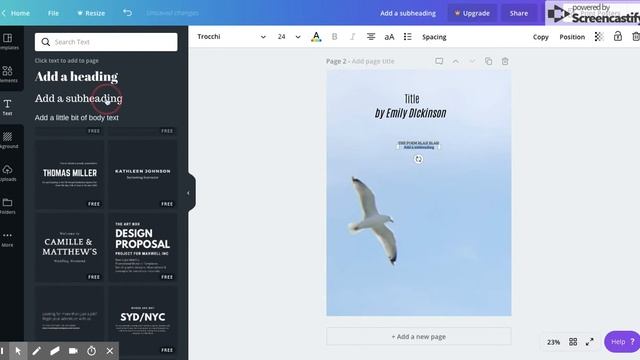Delete the selected element using toolbar trash
640x360 pixels.
point(636,37)
